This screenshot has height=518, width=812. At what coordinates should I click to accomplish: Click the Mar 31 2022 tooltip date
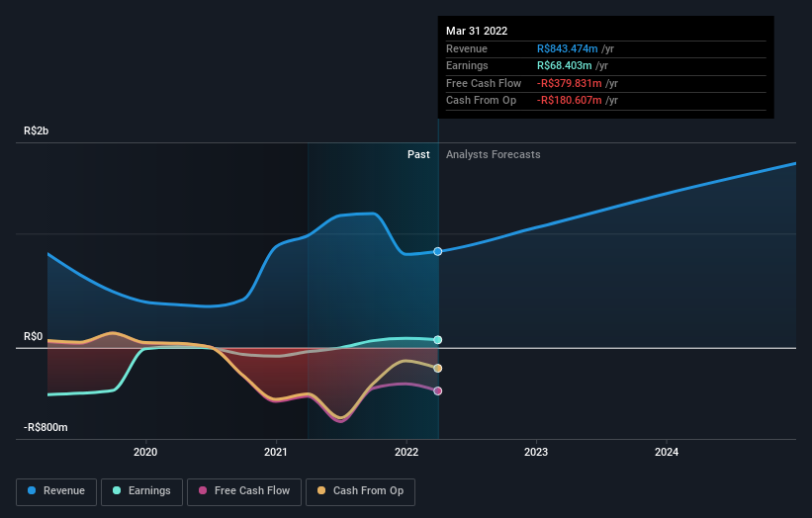[477, 31]
